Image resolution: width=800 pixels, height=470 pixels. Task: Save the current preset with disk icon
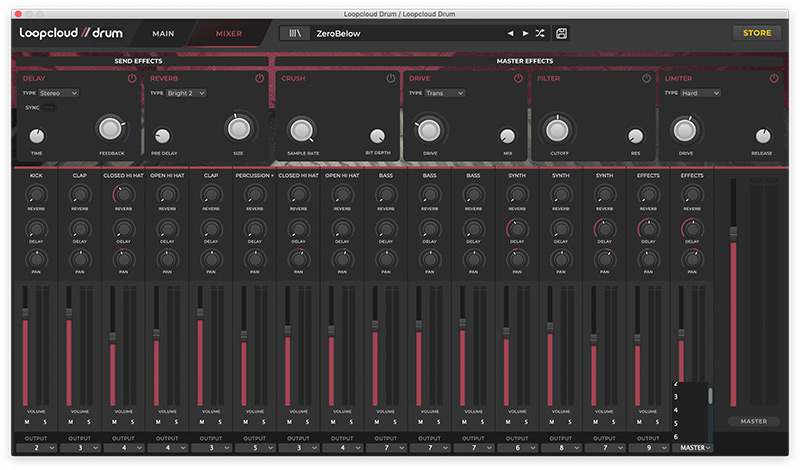tap(561, 33)
